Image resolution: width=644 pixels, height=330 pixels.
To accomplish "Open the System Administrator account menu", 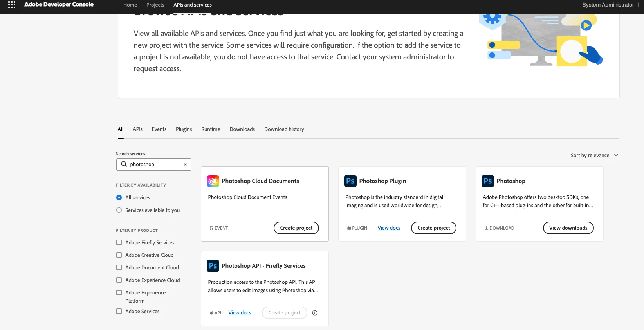I will 608,5.
